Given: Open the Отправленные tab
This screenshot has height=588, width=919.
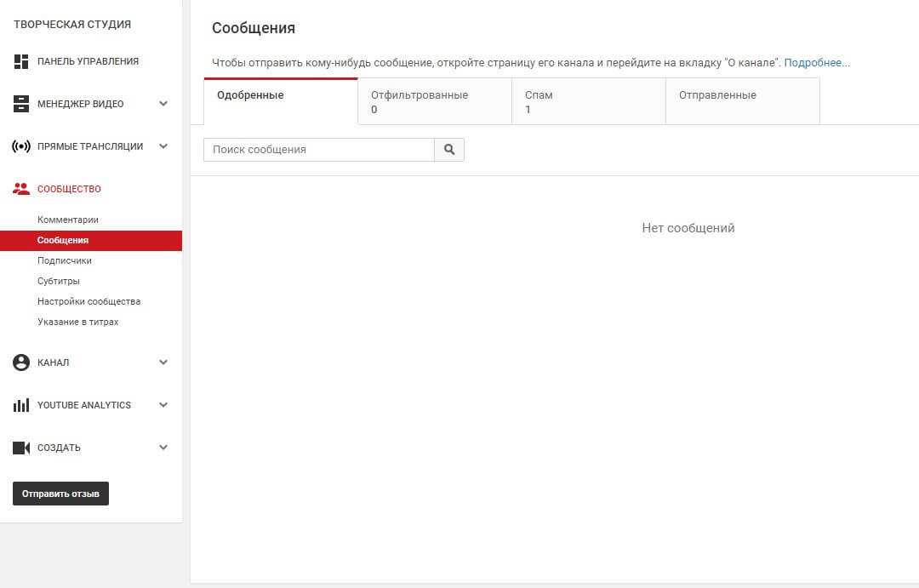Looking at the screenshot, I should (x=743, y=101).
